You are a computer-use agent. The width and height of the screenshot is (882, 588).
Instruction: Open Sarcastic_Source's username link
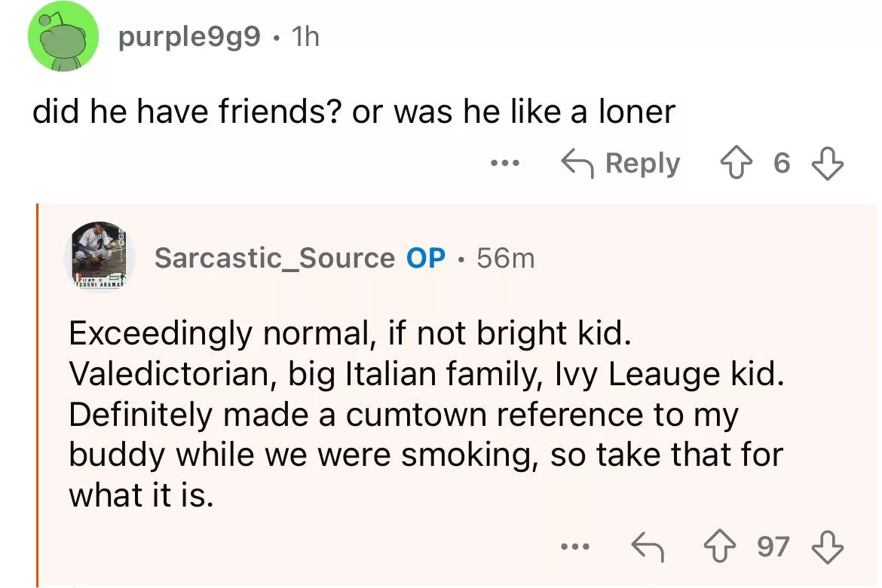pos(273,259)
